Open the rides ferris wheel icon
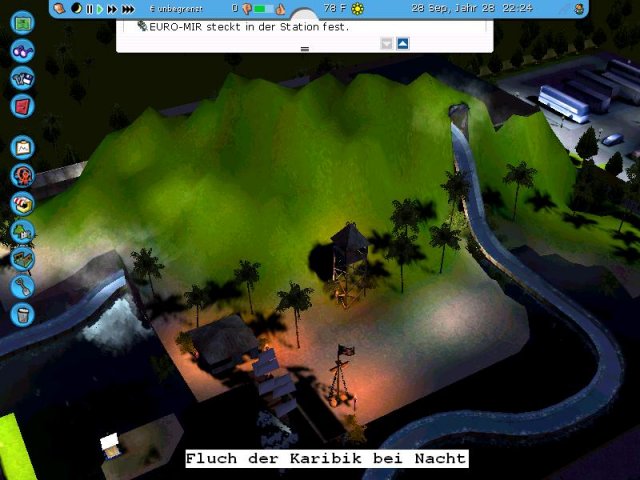This screenshot has width=640, height=480. point(22,176)
